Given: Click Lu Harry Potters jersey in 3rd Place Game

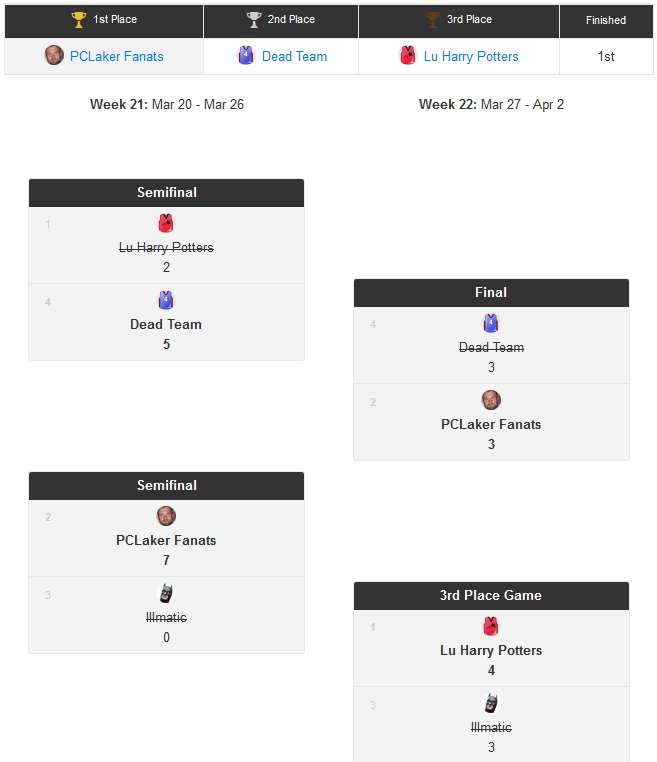Looking at the screenshot, I should click(x=491, y=627).
